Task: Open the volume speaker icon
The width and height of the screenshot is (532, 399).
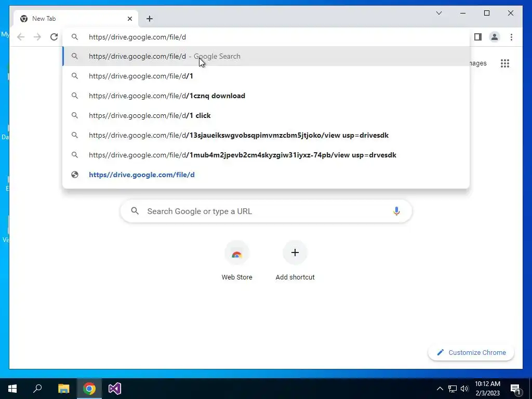Action: tap(464, 389)
